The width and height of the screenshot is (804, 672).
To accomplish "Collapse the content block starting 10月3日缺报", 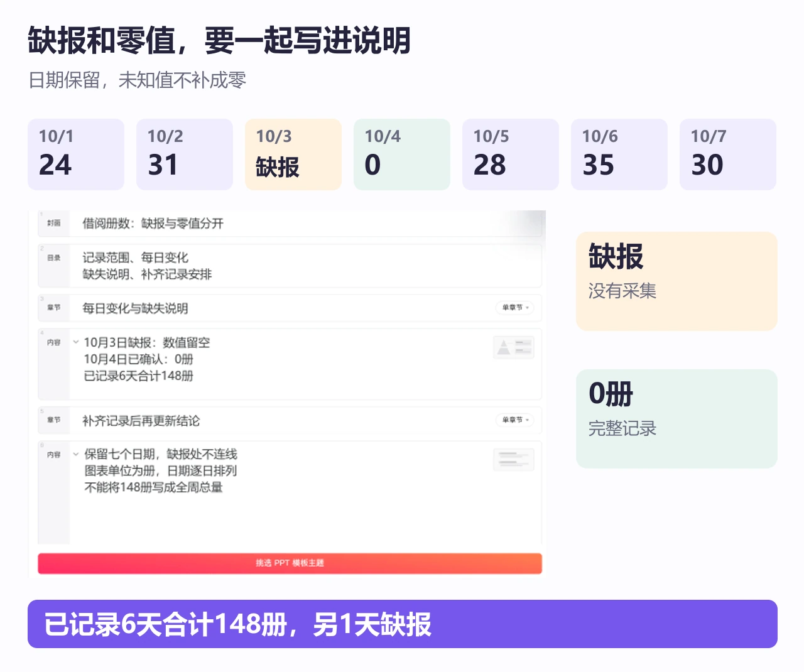I will click(x=76, y=342).
